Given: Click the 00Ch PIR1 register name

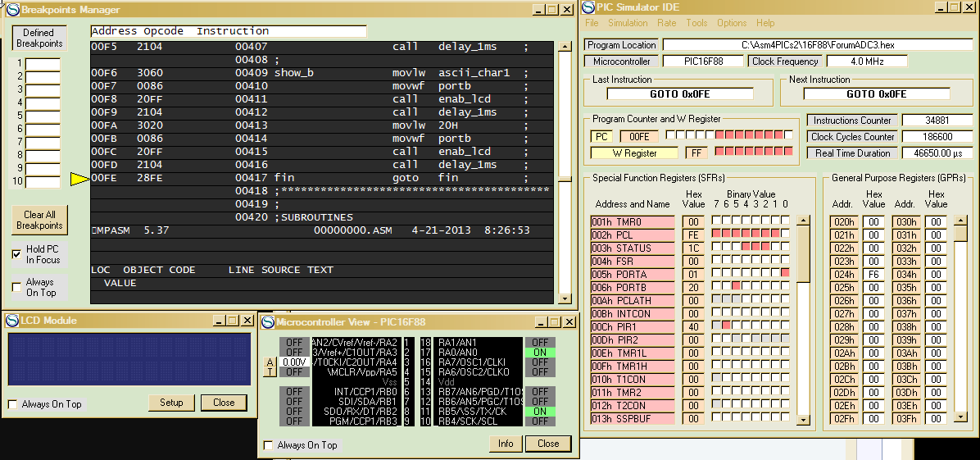Looking at the screenshot, I should (633, 326).
